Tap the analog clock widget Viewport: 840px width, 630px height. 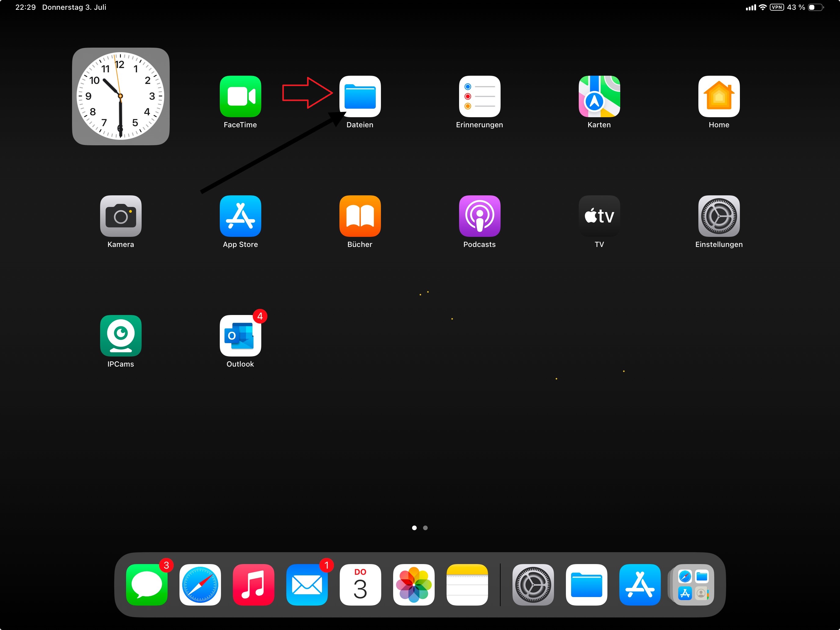point(120,96)
